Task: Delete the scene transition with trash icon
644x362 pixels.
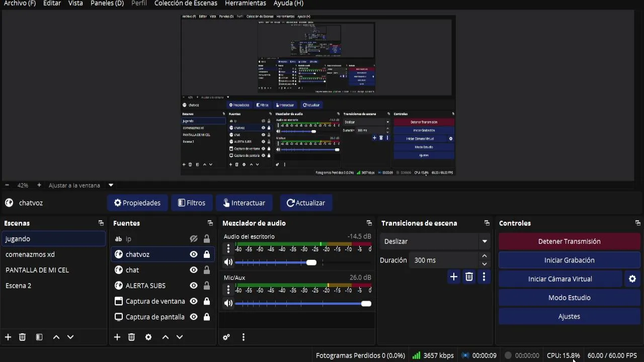Action: [469, 277]
